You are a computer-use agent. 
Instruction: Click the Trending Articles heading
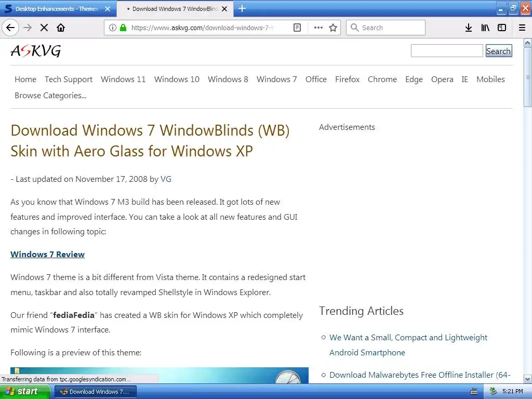pyautogui.click(x=362, y=311)
